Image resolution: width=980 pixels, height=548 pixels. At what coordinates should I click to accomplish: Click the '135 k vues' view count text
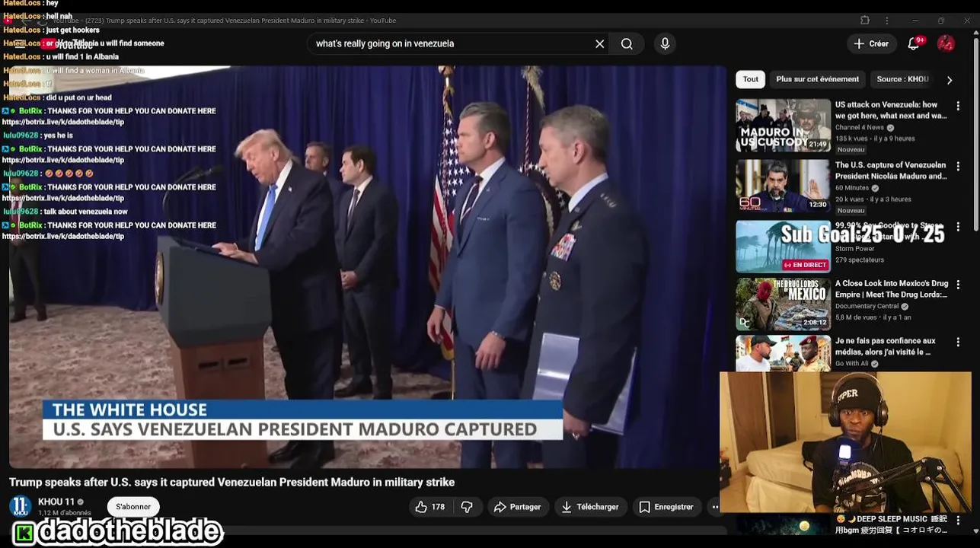tap(852, 139)
